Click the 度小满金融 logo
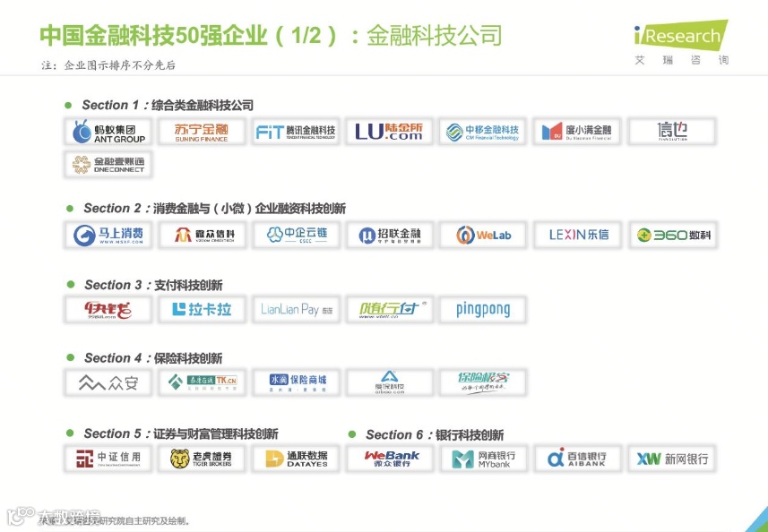The height and width of the screenshot is (532, 768). tap(577, 132)
